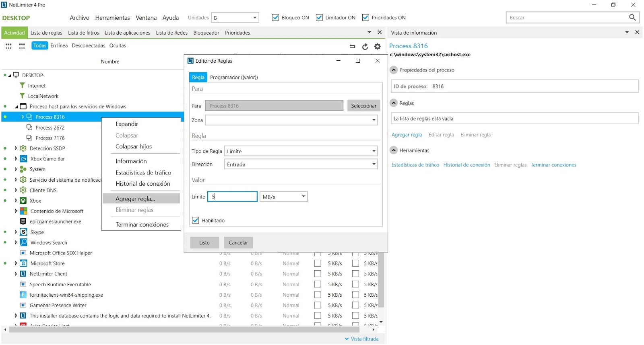Open the Unidades dropdown

(235, 18)
